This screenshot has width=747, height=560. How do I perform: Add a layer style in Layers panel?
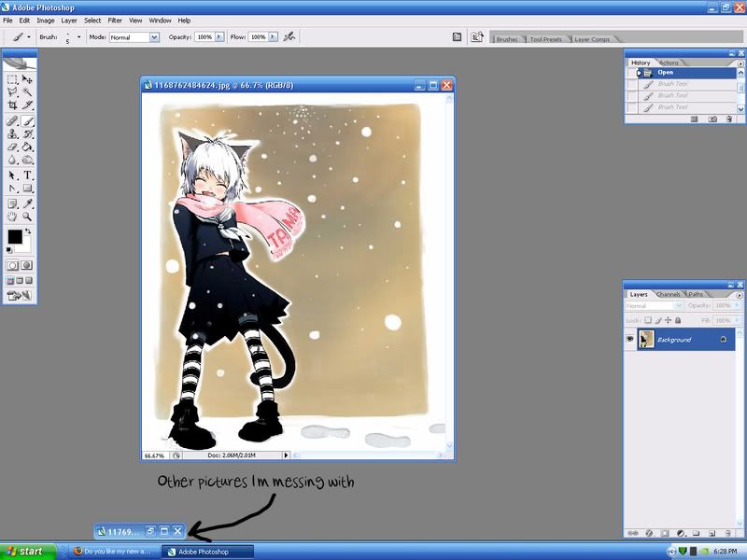pyautogui.click(x=649, y=533)
